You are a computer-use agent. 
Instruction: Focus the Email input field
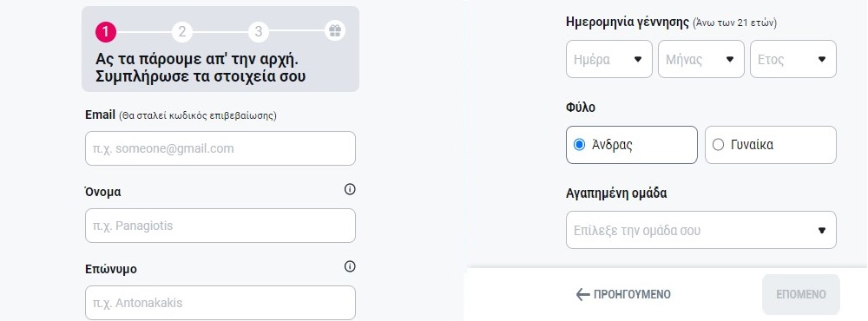click(x=220, y=148)
